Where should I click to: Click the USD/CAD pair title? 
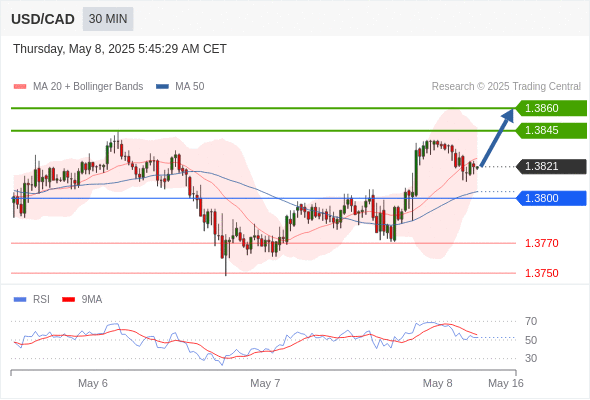[43, 19]
